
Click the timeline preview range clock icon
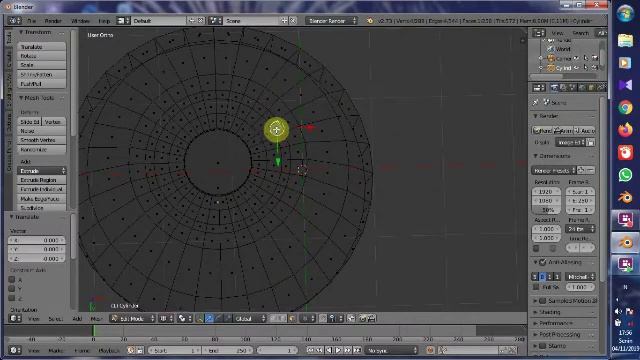click(x=131, y=350)
